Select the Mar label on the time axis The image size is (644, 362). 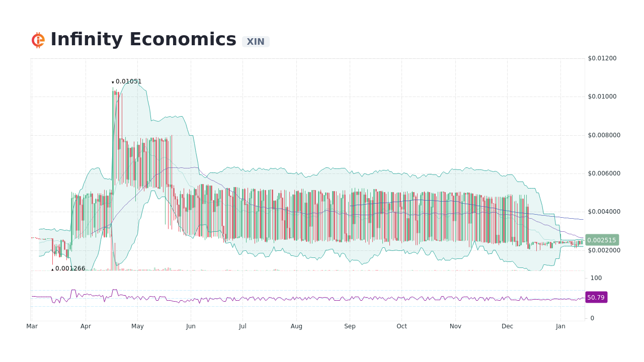click(x=32, y=326)
